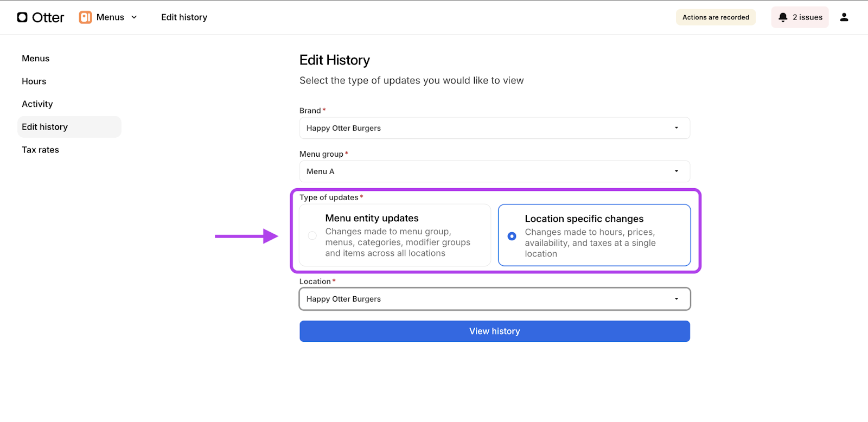Open Hours in the sidebar
The image size is (868, 422).
[x=34, y=81]
